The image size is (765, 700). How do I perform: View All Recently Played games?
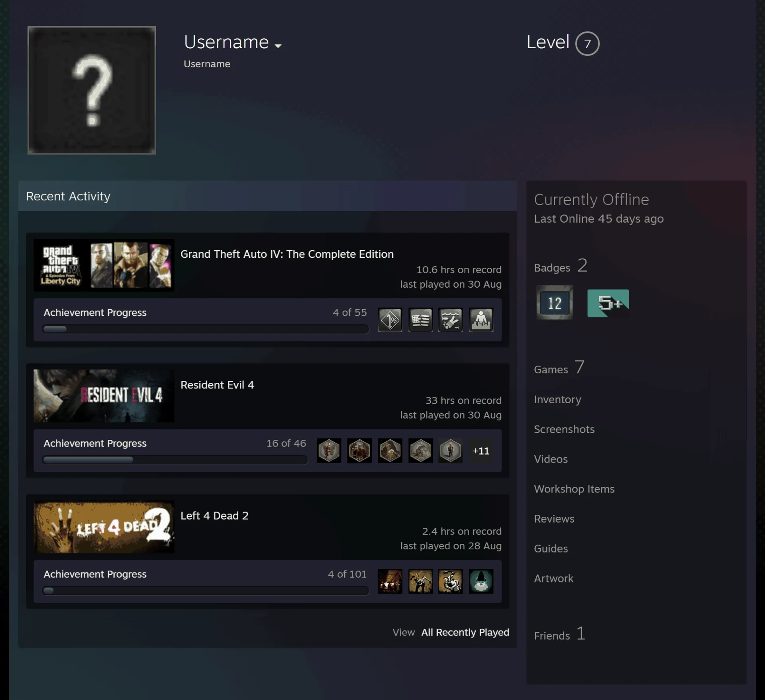click(465, 632)
